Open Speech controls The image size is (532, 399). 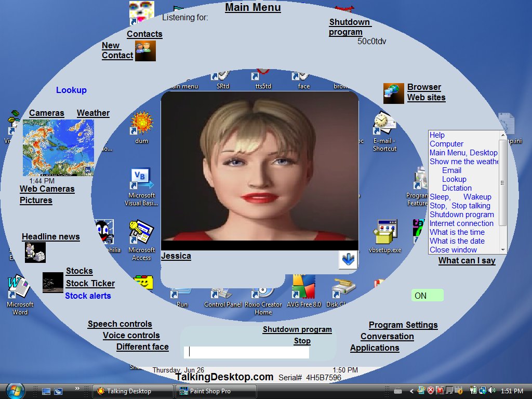tap(120, 324)
